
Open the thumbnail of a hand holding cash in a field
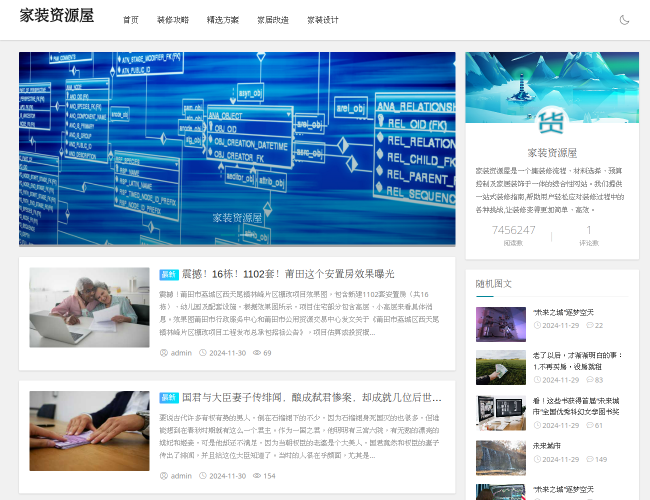click(501, 368)
